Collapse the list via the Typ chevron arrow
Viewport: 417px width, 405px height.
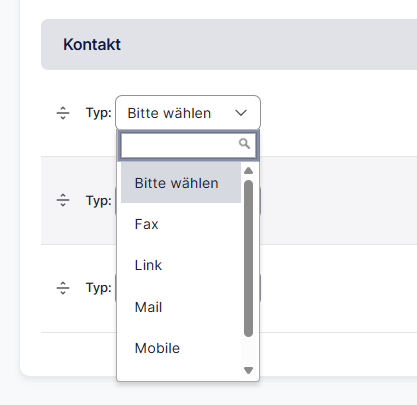241,113
